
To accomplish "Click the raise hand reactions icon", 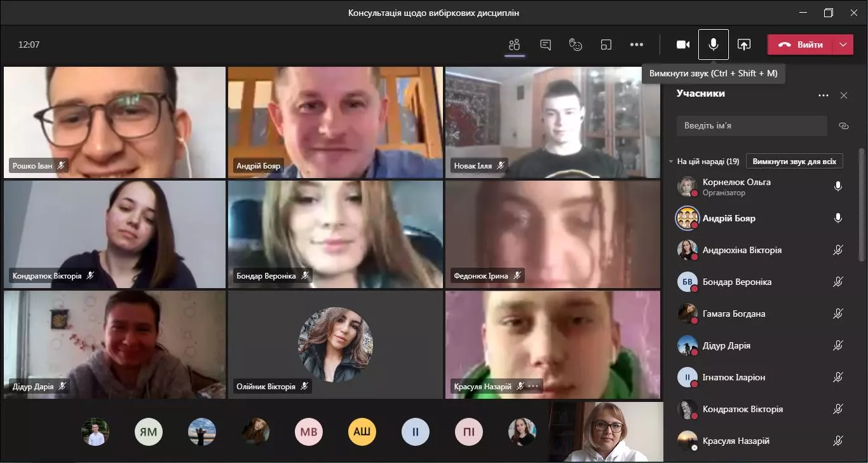I will (576, 45).
